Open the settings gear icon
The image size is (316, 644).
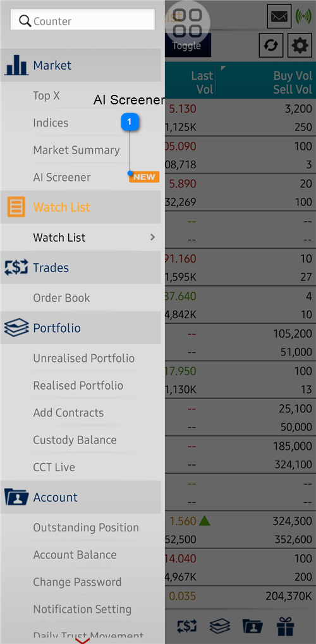[x=300, y=45]
